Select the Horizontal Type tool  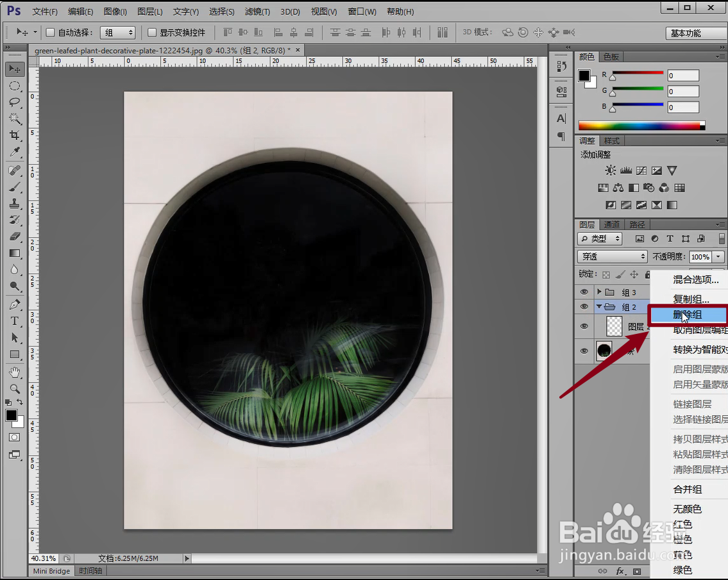pyautogui.click(x=14, y=321)
